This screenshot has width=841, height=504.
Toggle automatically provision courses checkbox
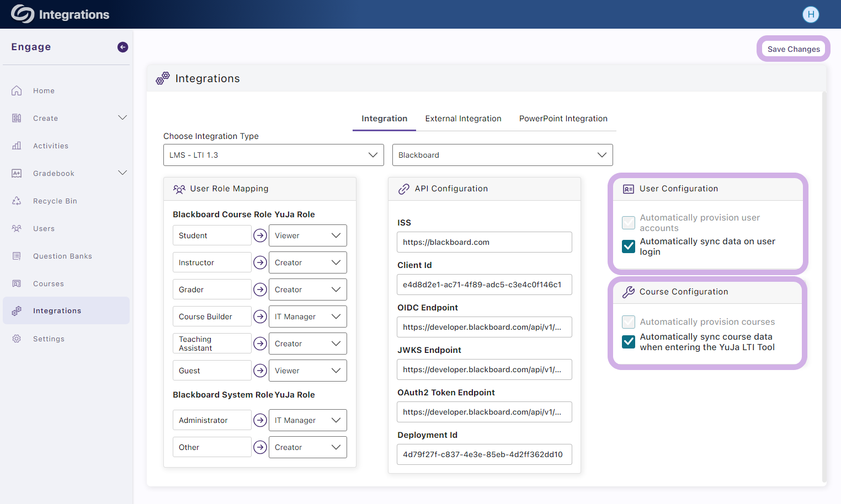[x=629, y=322]
